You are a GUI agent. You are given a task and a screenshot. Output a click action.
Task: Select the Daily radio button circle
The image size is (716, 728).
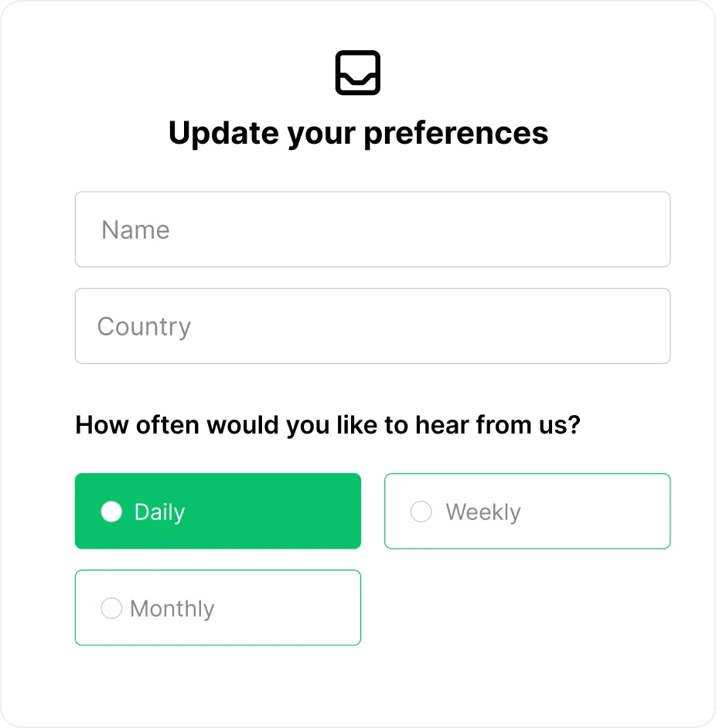coord(111,512)
